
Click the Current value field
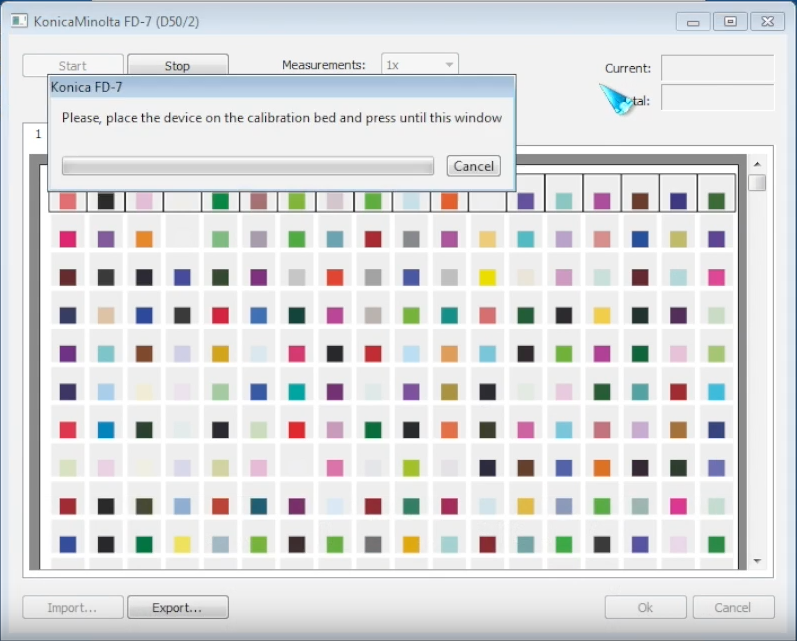click(x=717, y=68)
